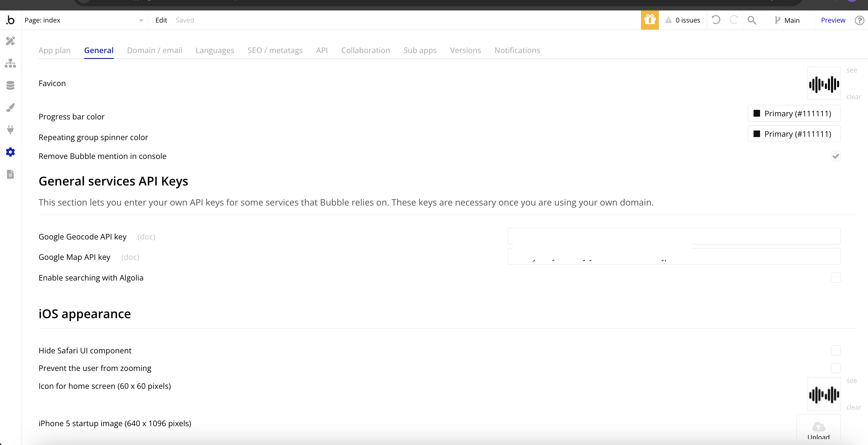Open the Styles paintbrush icon in sidebar
The image size is (868, 445).
pos(10,107)
